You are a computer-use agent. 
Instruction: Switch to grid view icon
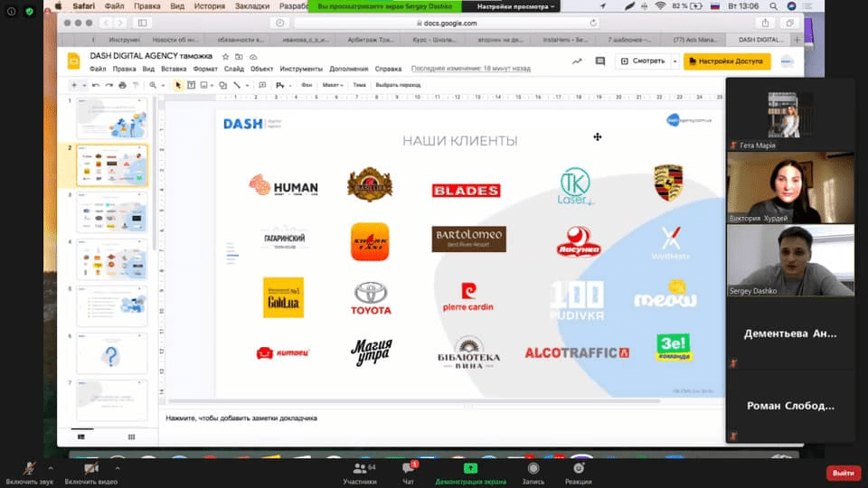[x=131, y=437]
